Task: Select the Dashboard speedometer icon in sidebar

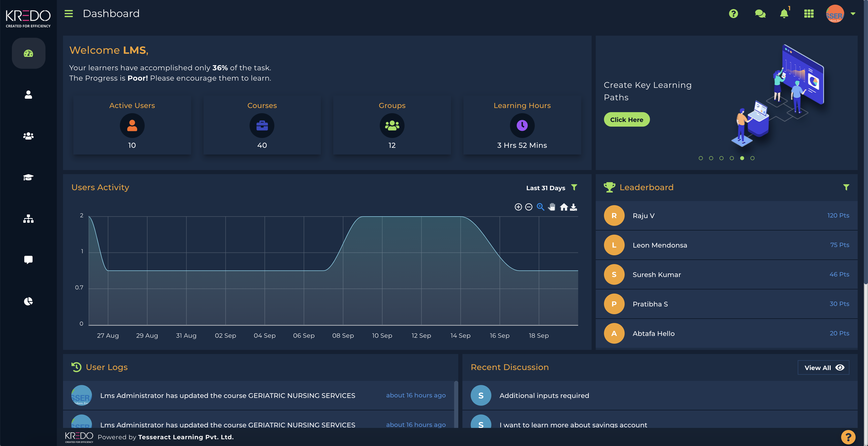Action: pos(28,53)
